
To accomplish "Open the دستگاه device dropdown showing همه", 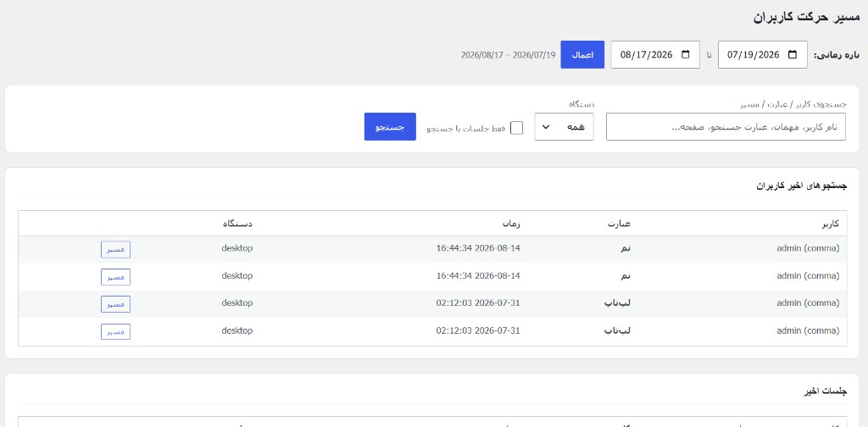I will tap(564, 127).
